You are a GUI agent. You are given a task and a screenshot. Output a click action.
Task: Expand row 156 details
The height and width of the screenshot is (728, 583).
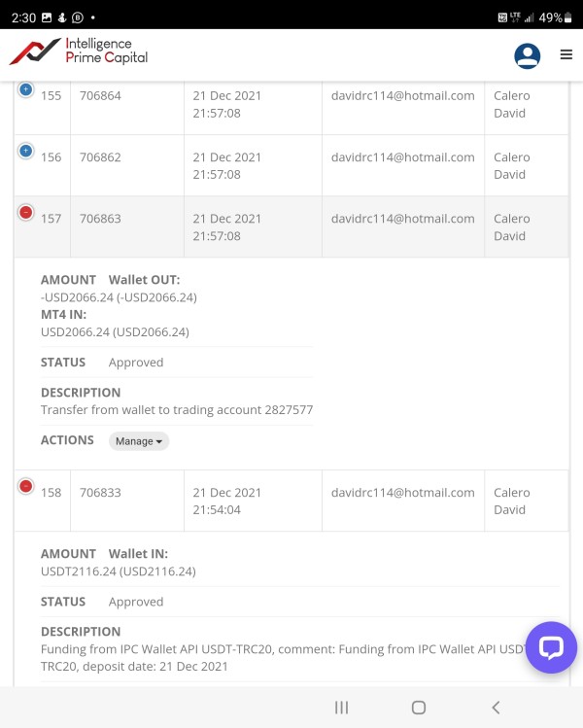[x=26, y=151]
